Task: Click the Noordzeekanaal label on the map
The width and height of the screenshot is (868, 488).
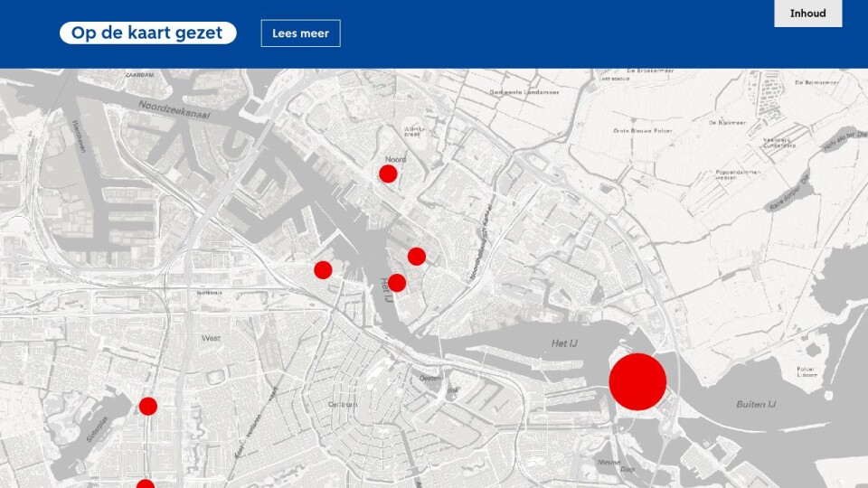Action: click(176, 109)
